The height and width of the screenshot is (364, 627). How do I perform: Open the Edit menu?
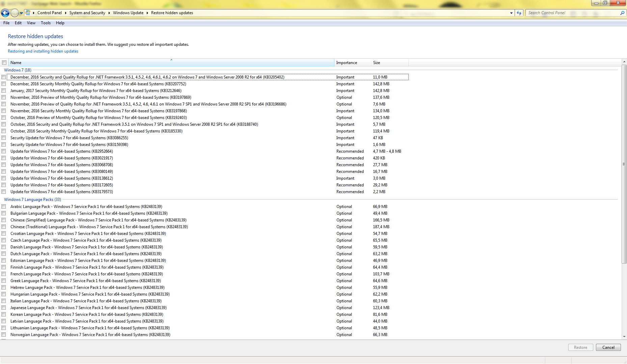point(18,23)
